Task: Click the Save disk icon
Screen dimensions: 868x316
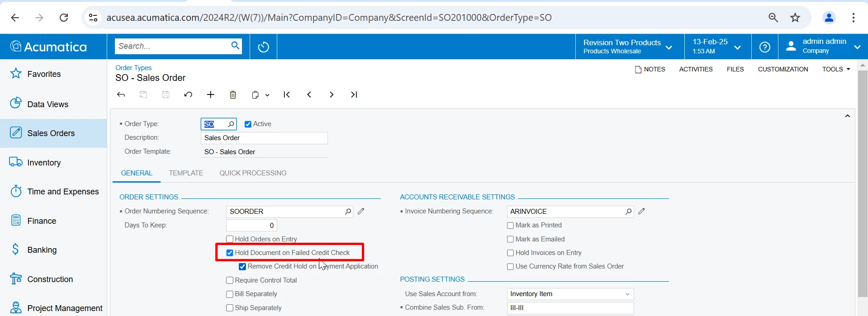Action: 166,94
